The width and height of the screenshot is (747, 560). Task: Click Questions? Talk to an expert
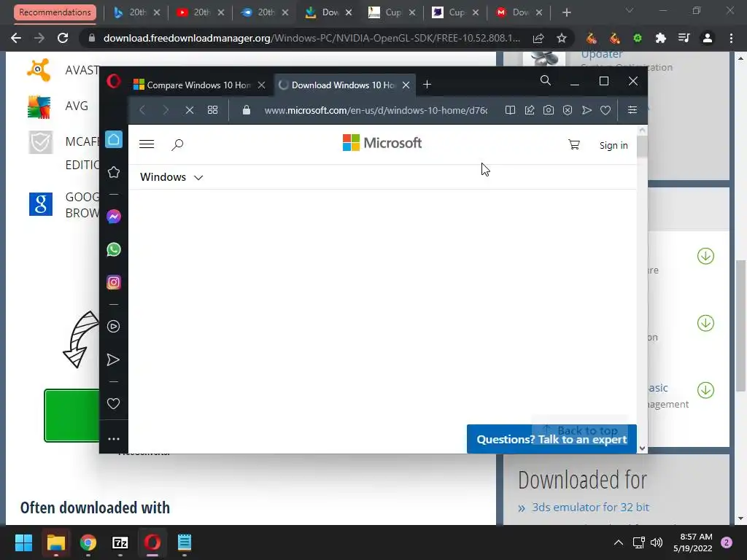point(551,439)
